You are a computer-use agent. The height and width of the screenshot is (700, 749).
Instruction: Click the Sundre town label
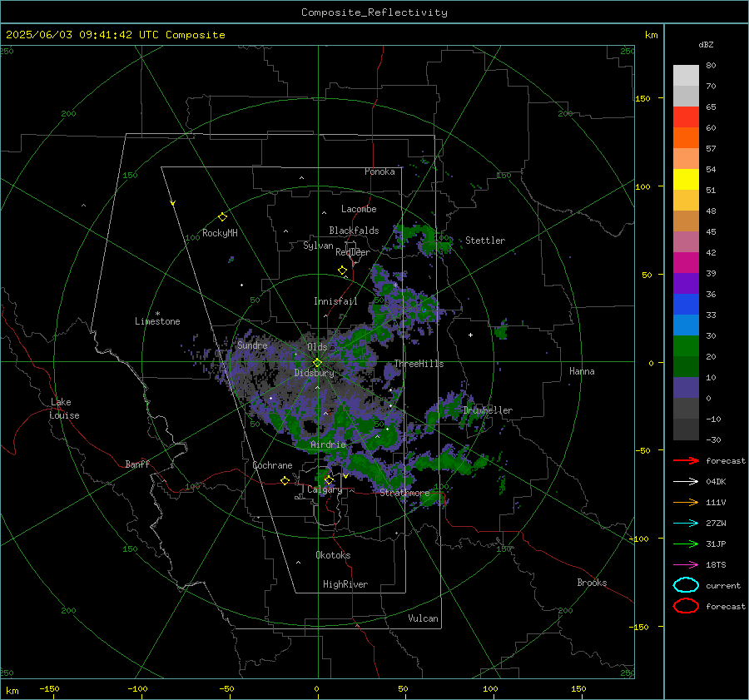(x=252, y=345)
